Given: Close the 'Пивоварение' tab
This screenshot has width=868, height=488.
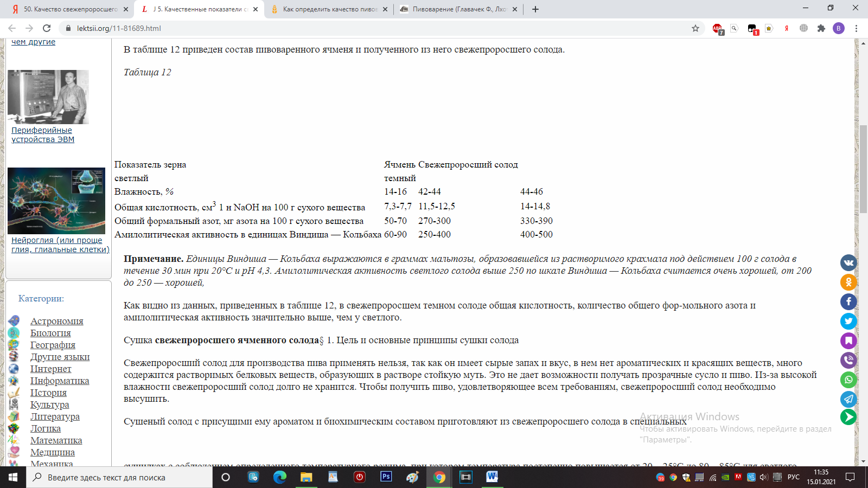Looking at the screenshot, I should click(515, 9).
